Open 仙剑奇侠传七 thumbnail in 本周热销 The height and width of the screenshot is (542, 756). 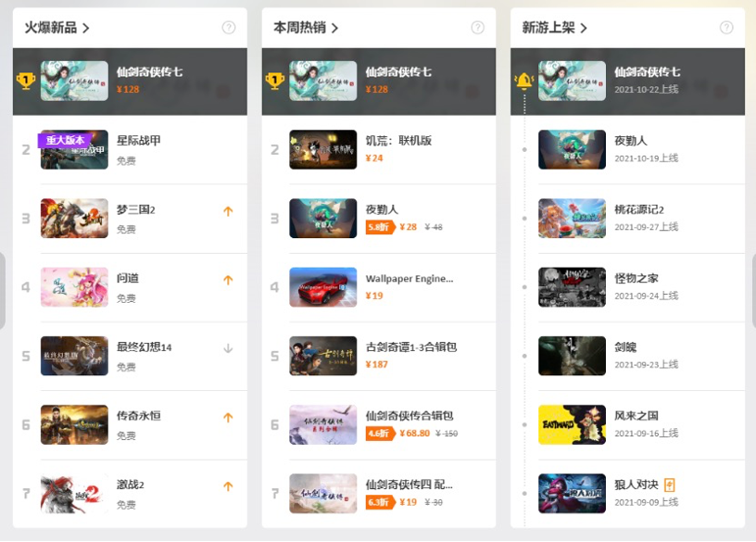click(323, 81)
